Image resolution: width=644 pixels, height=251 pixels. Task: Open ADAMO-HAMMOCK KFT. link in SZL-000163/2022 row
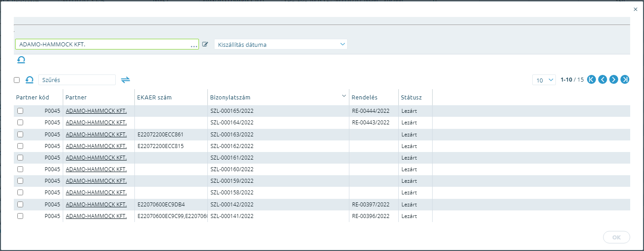coord(96,134)
